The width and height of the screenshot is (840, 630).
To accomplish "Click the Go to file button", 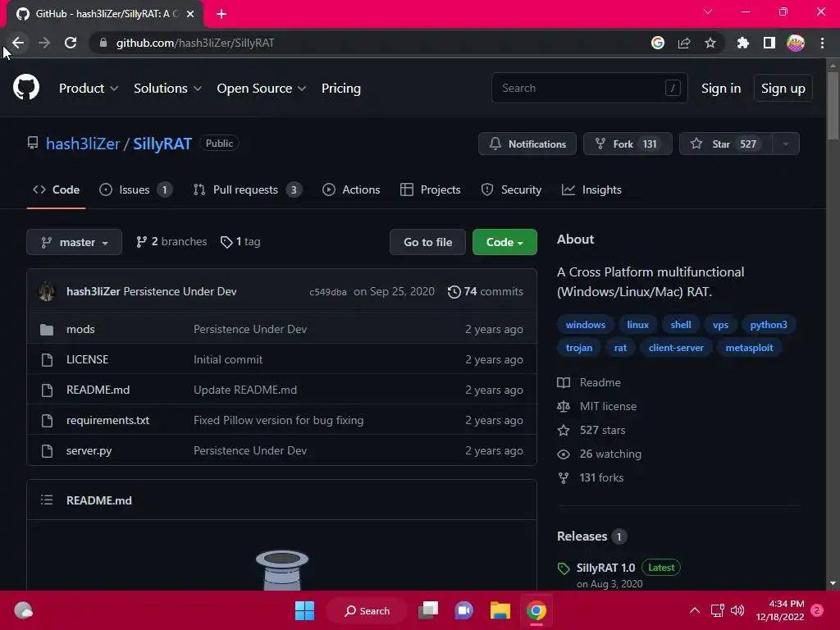I will 427,242.
